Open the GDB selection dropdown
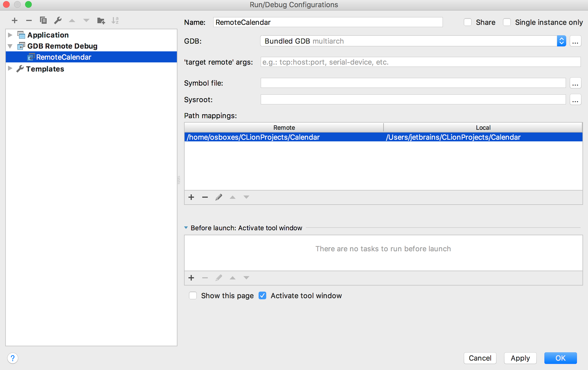 click(561, 41)
